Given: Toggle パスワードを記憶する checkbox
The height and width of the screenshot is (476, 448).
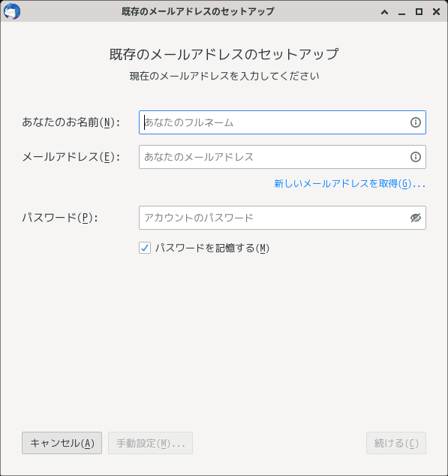Looking at the screenshot, I should [145, 248].
